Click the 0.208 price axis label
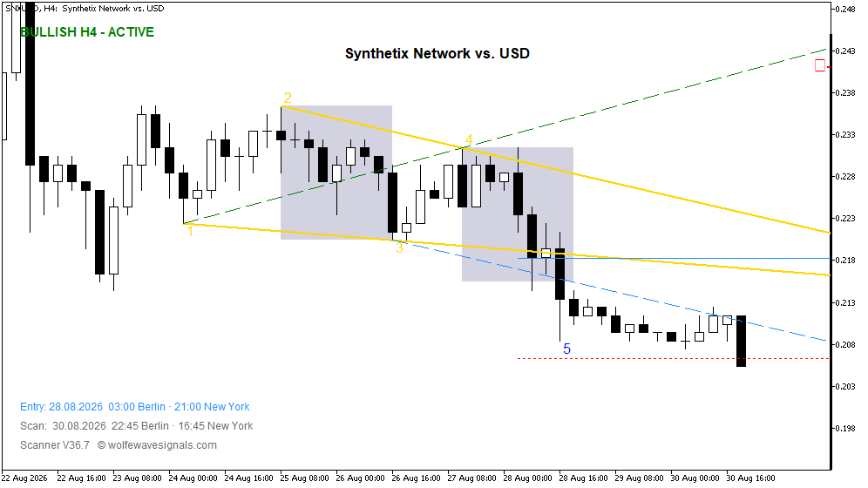Screen dimensions: 868x488 click(844, 344)
